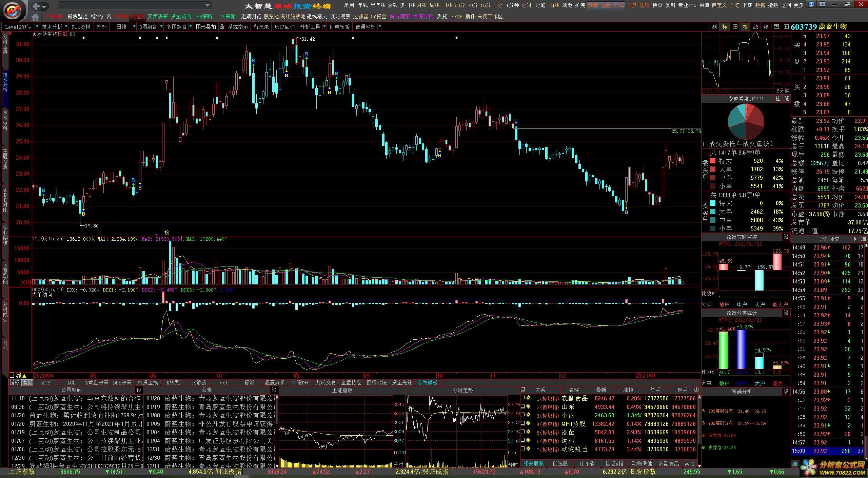Check the box for 饲料 row
Image resolution: width=868 pixels, height=478 pixels.
pos(523,440)
